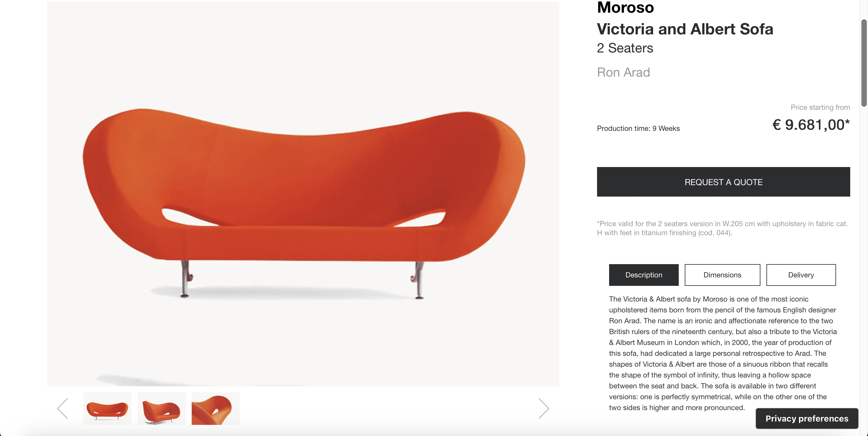Click the price validity footnote text

click(722, 228)
